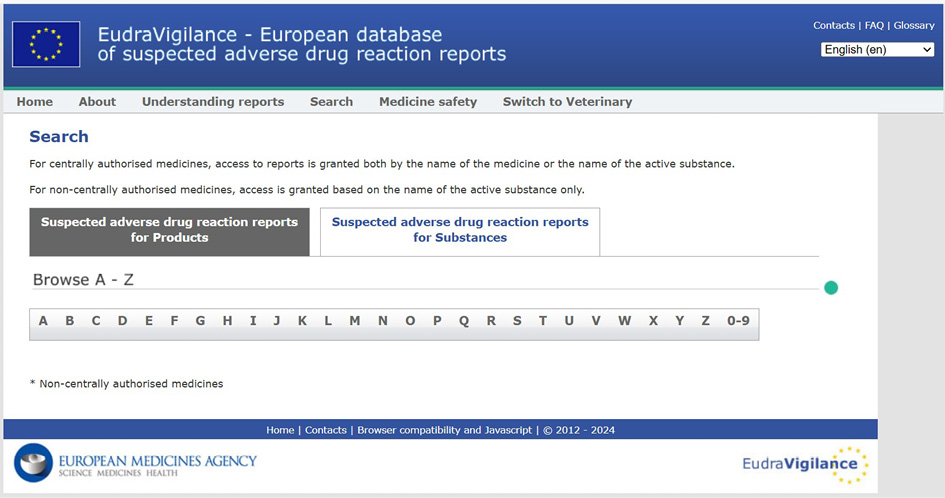Click the Search page heading
945x498 pixels.
tap(59, 137)
